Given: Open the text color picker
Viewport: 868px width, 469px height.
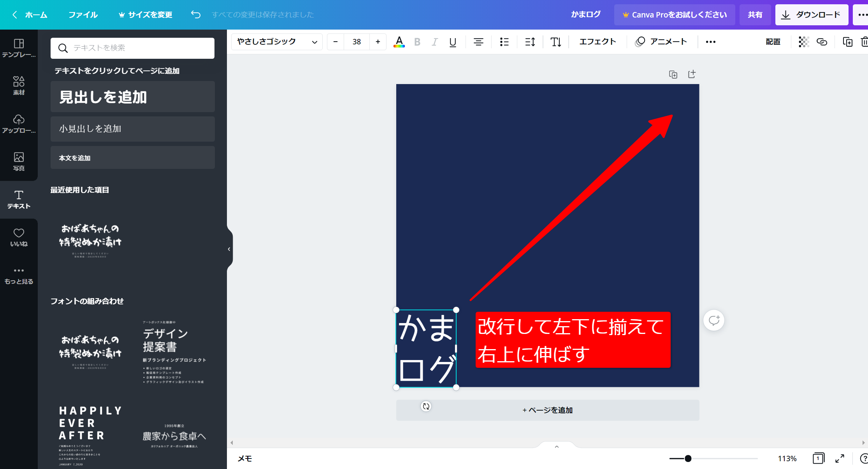Looking at the screenshot, I should [x=399, y=42].
